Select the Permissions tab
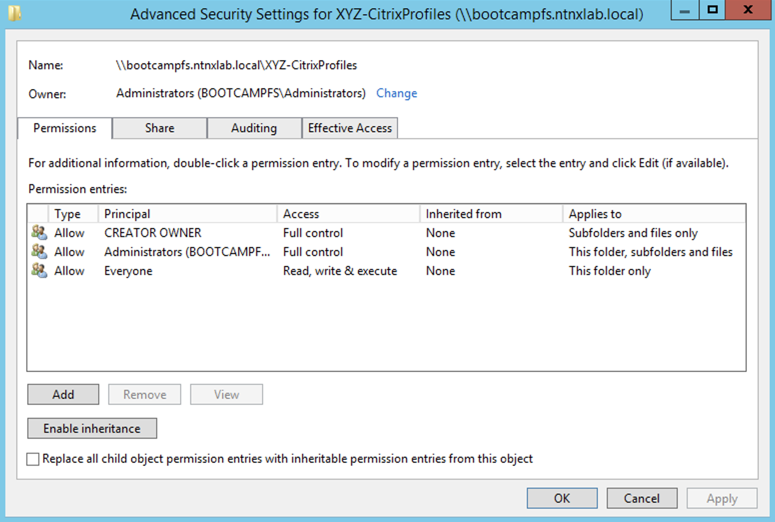The width and height of the screenshot is (775, 522). coord(65,128)
